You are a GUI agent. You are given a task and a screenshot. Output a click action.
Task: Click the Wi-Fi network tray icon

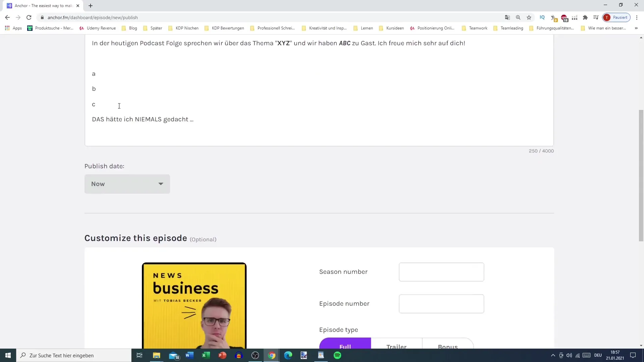coord(578,355)
